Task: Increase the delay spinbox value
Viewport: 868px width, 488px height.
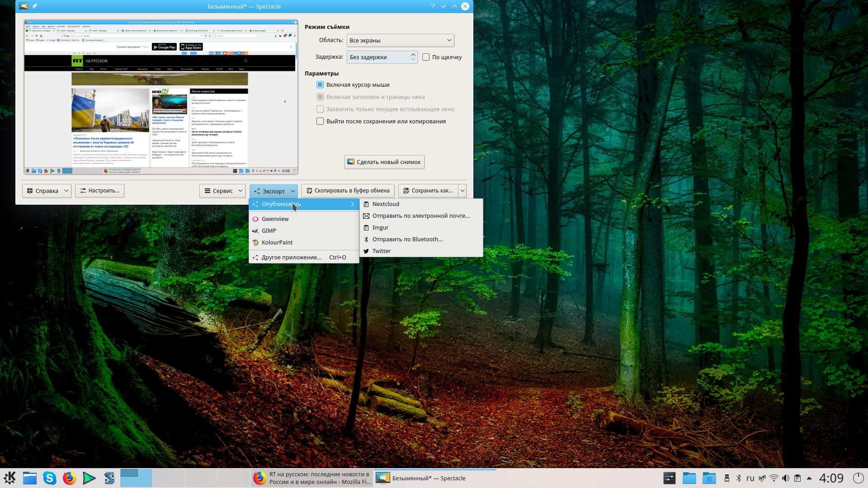Action: click(x=413, y=54)
